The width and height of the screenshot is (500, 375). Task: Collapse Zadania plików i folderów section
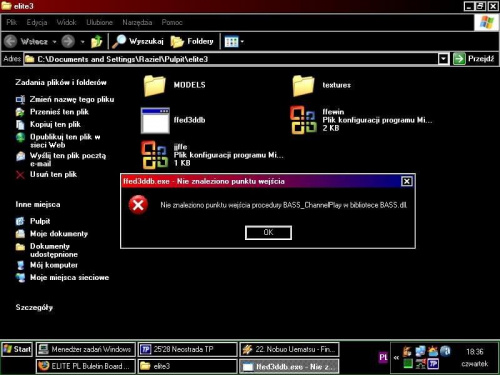click(x=61, y=82)
